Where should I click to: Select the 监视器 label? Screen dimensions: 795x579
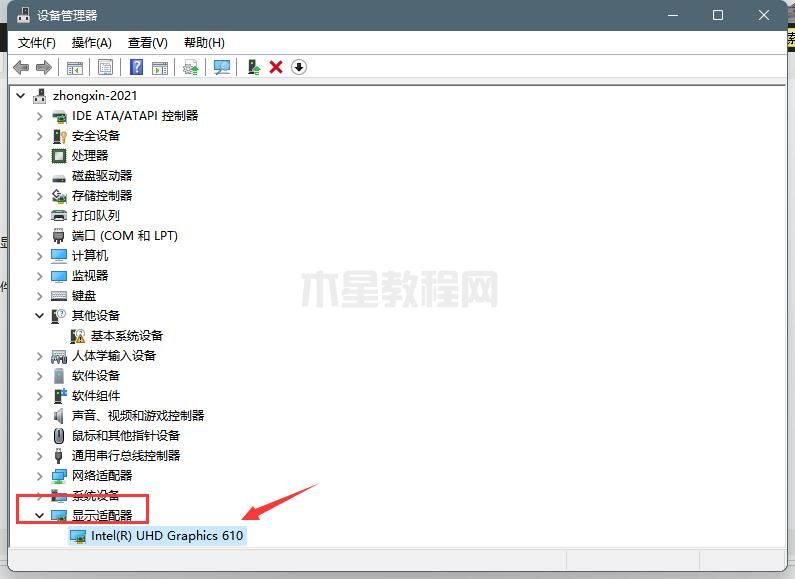[90, 276]
